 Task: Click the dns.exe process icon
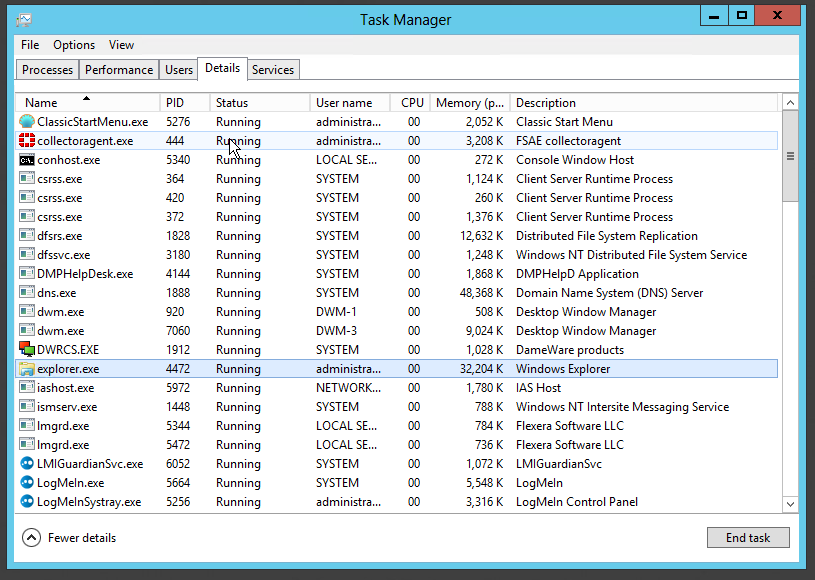[27, 293]
